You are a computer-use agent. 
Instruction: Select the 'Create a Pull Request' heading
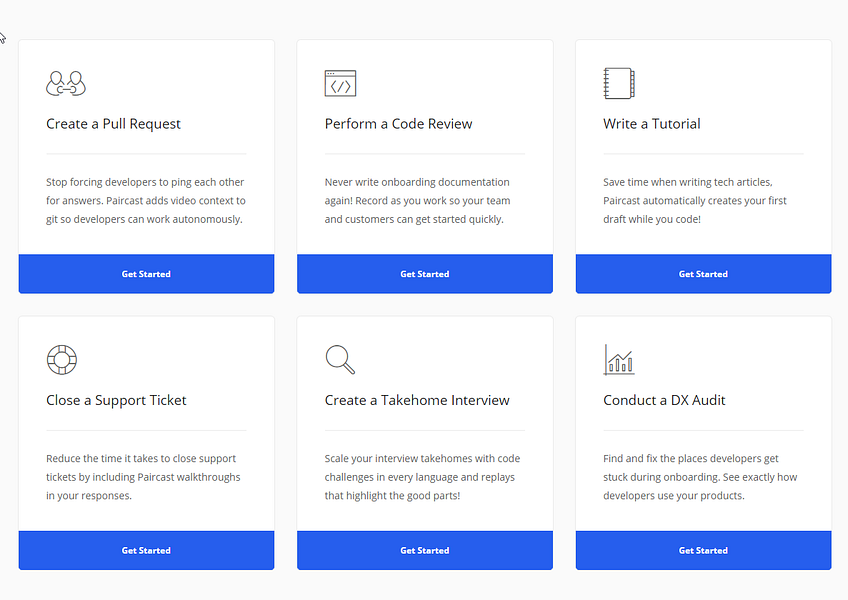[x=113, y=124]
